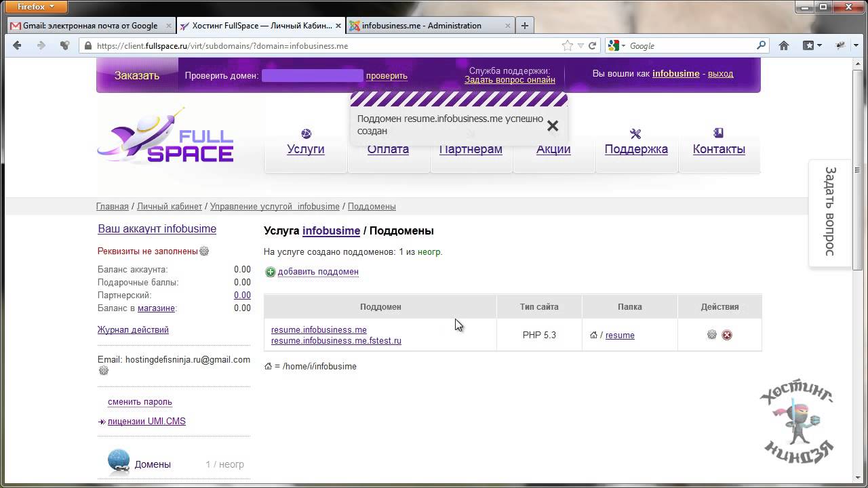Open resume.infobusiness.me.fstest.ru link
Screen dimensions: 868x488
click(336, 341)
